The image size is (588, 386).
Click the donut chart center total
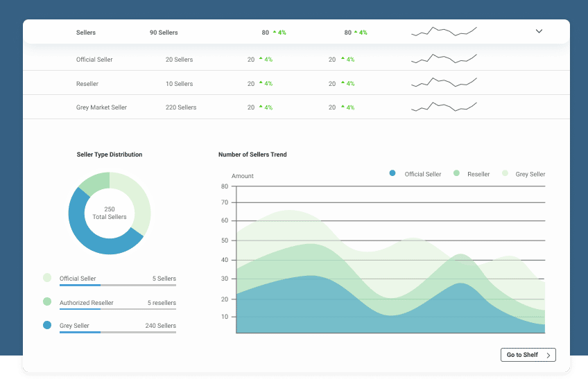(110, 213)
